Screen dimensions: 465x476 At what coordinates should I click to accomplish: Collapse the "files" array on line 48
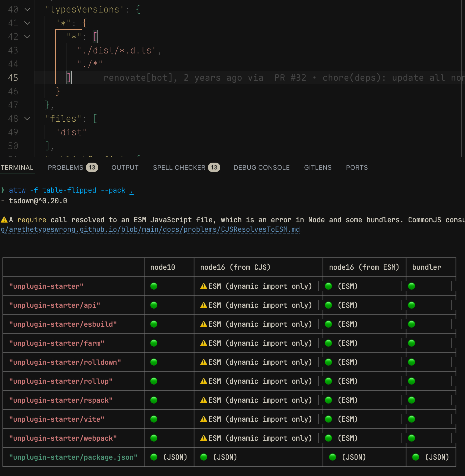click(x=27, y=119)
